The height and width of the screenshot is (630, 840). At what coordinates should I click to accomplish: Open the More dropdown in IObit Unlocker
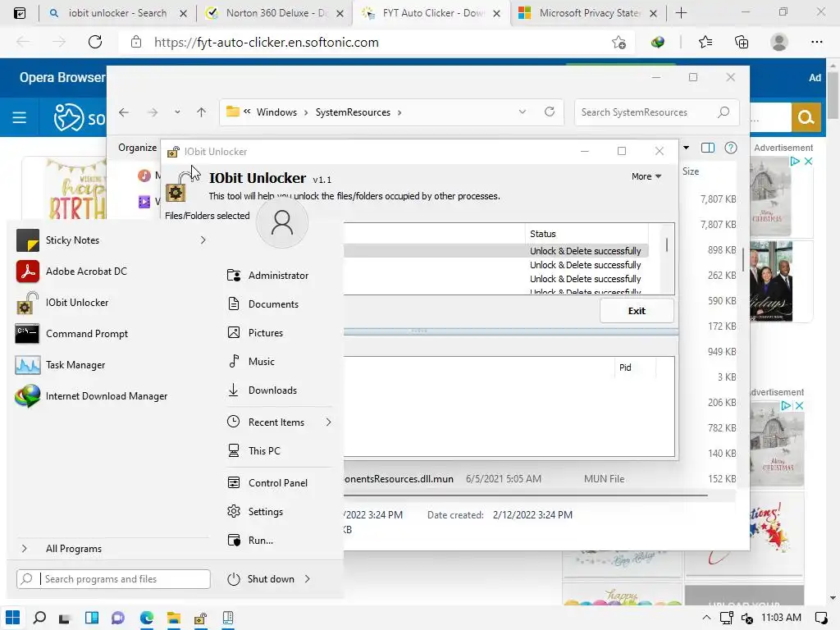(646, 176)
